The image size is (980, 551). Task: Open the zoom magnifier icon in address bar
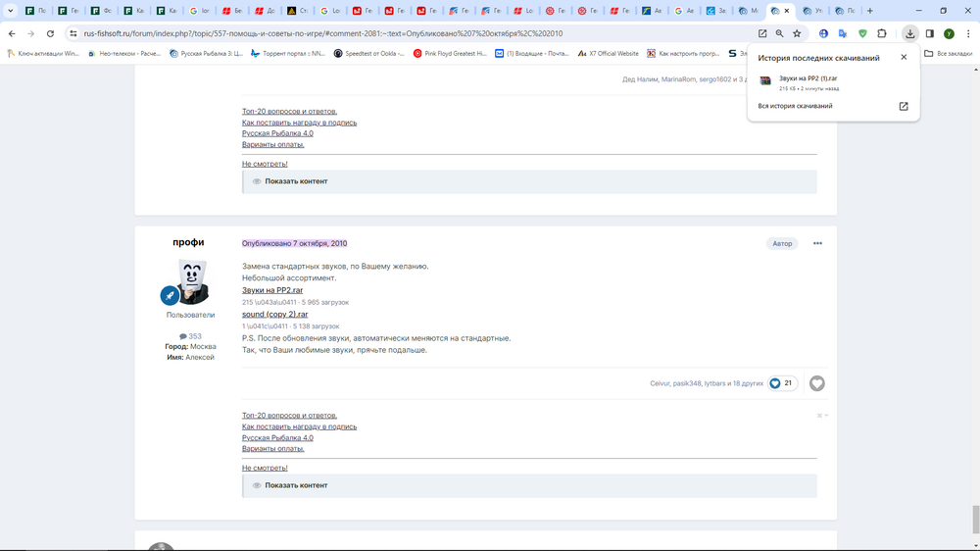tap(780, 33)
